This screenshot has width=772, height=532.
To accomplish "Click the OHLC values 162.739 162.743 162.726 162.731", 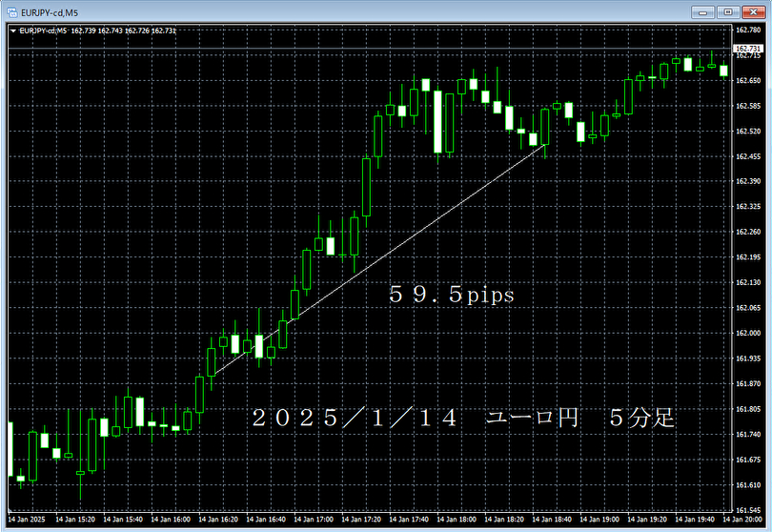I will click(123, 31).
